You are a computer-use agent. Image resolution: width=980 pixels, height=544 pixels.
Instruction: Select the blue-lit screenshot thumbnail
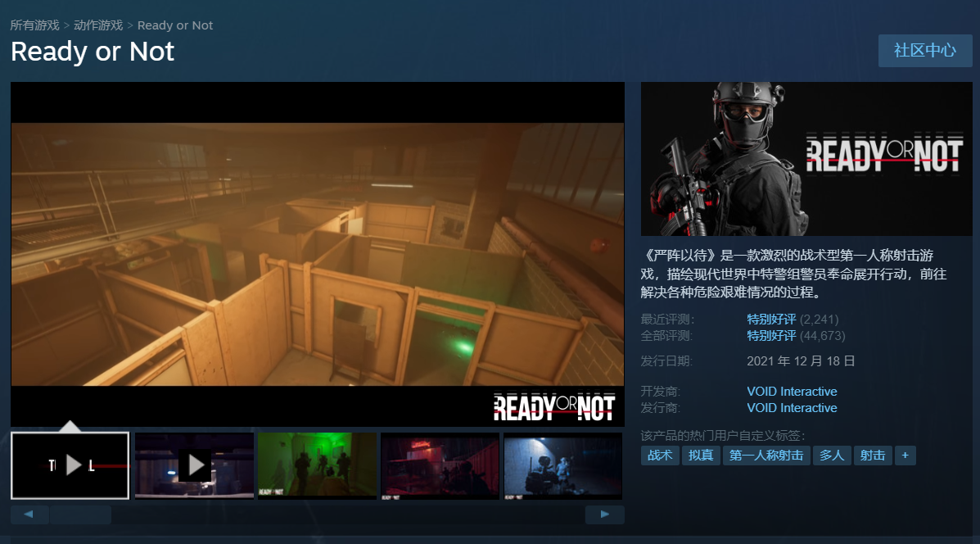563,465
